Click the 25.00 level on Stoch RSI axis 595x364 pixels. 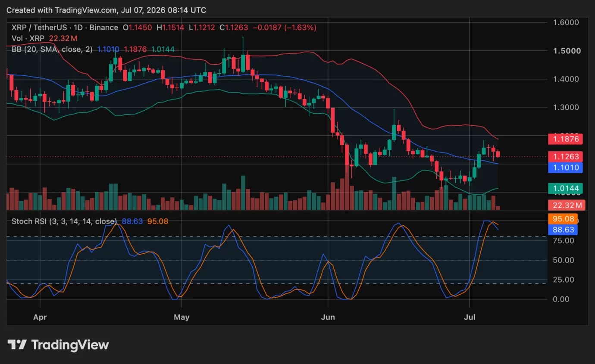[564, 280]
